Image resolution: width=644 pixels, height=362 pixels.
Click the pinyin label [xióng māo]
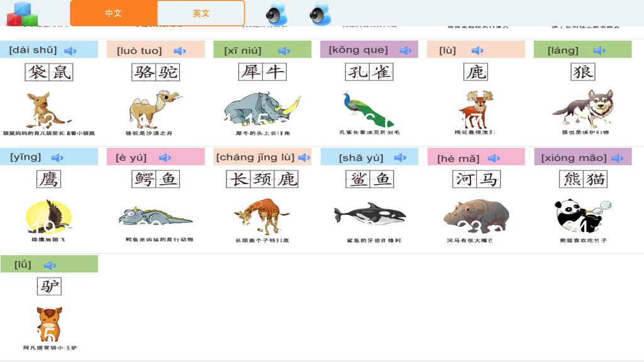574,158
